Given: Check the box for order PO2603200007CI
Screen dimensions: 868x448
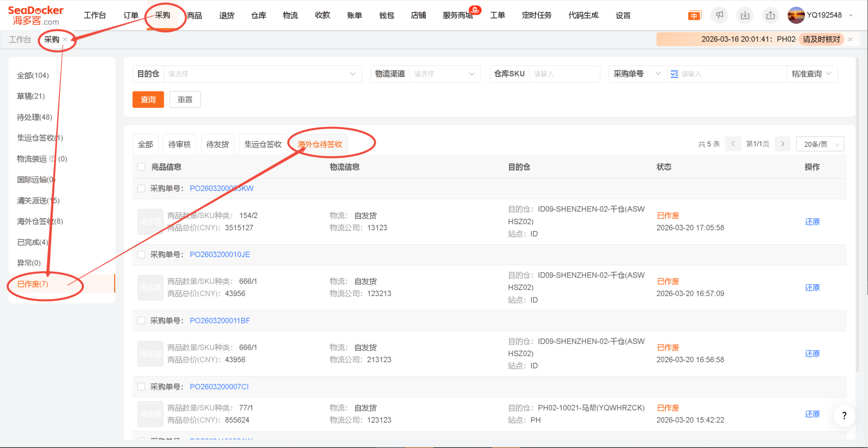Looking at the screenshot, I should pos(142,387).
